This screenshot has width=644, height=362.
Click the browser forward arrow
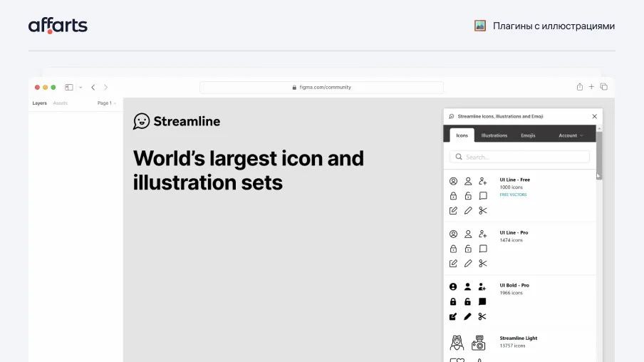point(105,87)
